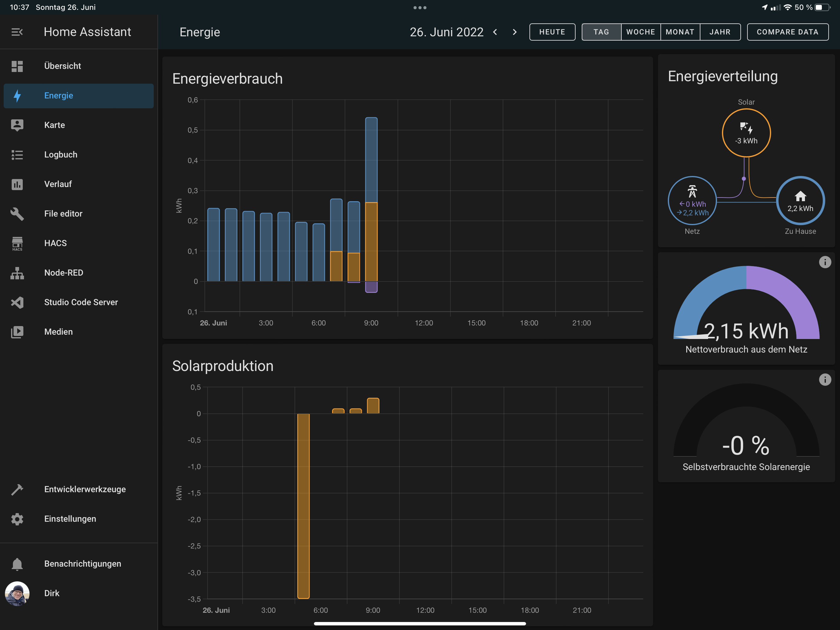The width and height of the screenshot is (840, 630).
Task: Open the Node-RED sidebar icon
Action: [x=17, y=273]
